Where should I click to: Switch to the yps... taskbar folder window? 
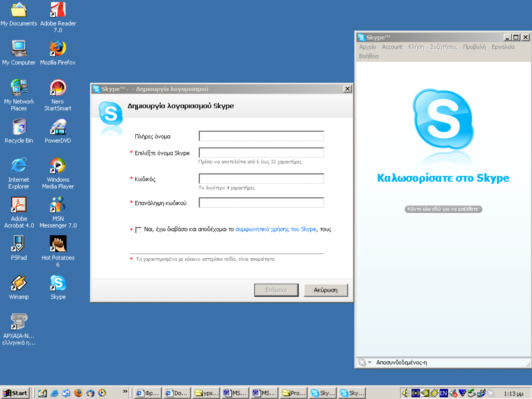click(207, 393)
